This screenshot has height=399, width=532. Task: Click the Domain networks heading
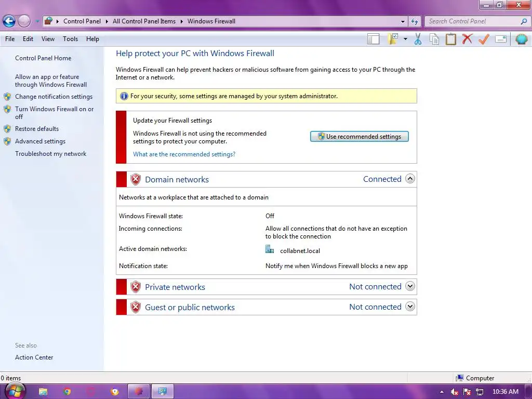tap(177, 179)
